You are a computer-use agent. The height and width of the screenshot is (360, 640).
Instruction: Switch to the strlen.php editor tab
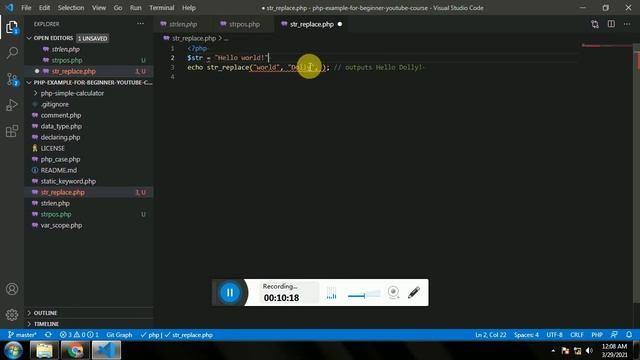tap(183, 24)
